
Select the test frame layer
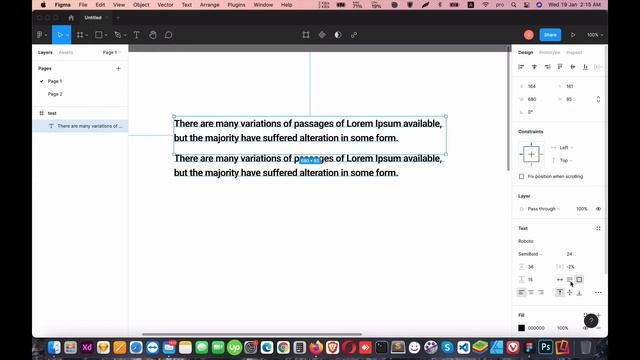80,113
